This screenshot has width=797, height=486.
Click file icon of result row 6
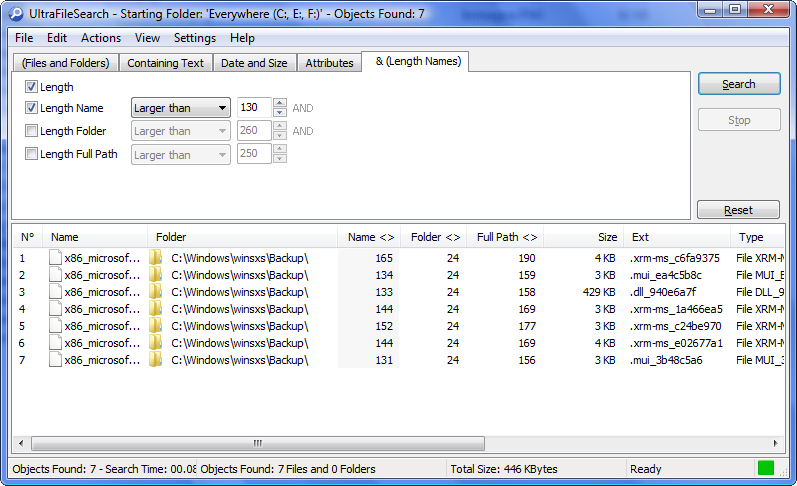[55, 343]
